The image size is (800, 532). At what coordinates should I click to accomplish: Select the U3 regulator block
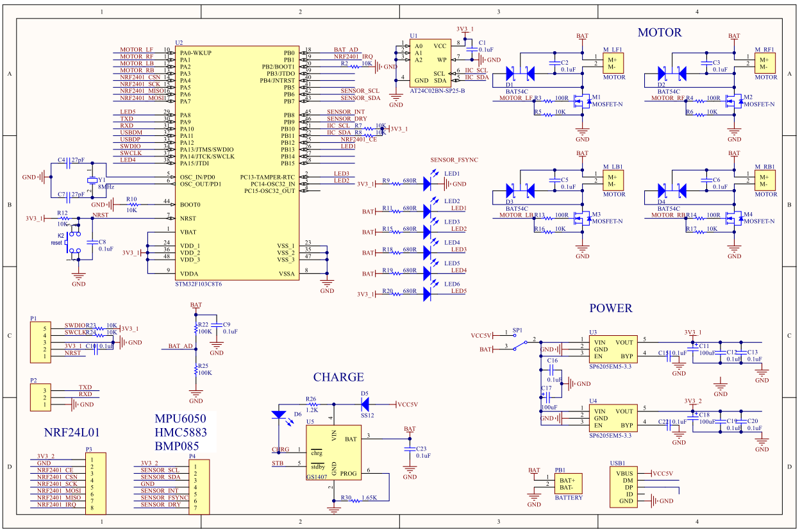click(x=613, y=349)
